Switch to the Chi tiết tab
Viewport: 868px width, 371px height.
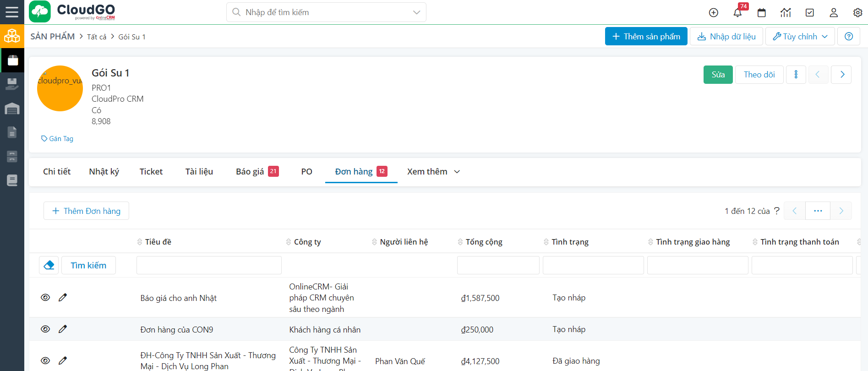click(57, 171)
